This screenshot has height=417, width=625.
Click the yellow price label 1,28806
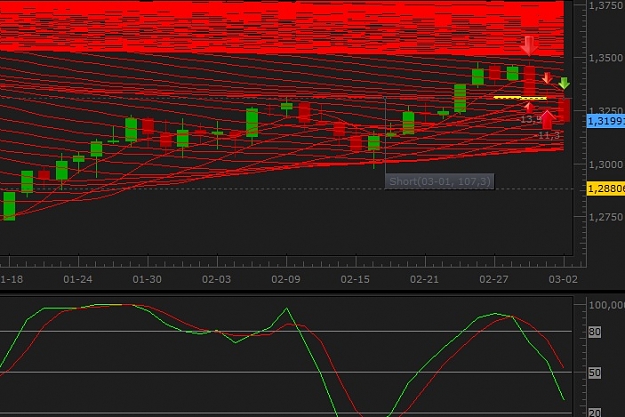coord(606,188)
